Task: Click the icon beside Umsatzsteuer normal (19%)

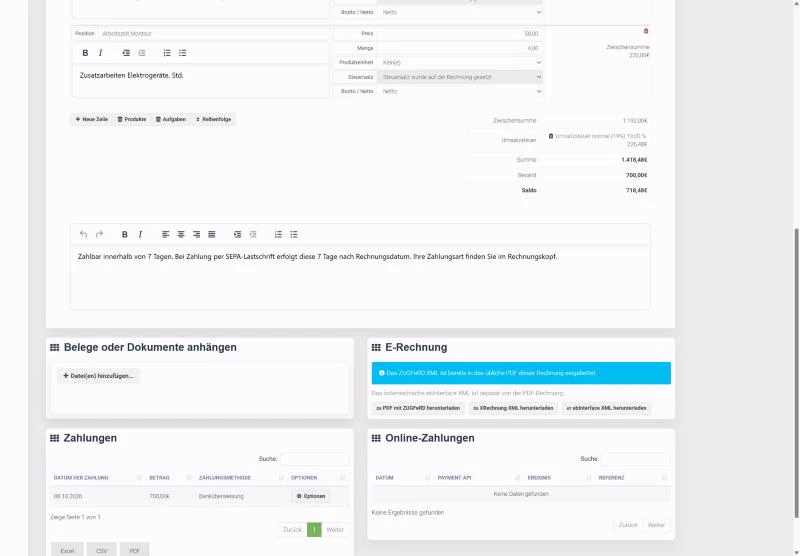Action: pos(551,136)
